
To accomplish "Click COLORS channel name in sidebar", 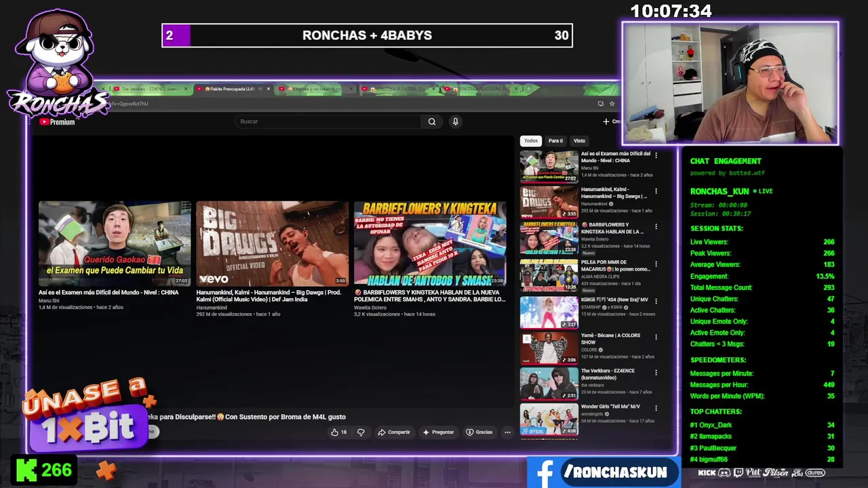I will tap(589, 350).
